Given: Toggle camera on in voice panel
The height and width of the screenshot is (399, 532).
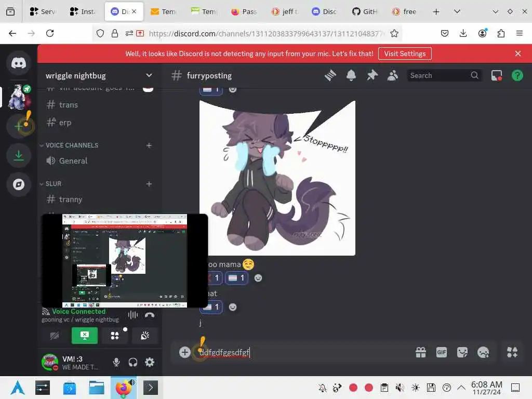Looking at the screenshot, I should click(x=54, y=336).
